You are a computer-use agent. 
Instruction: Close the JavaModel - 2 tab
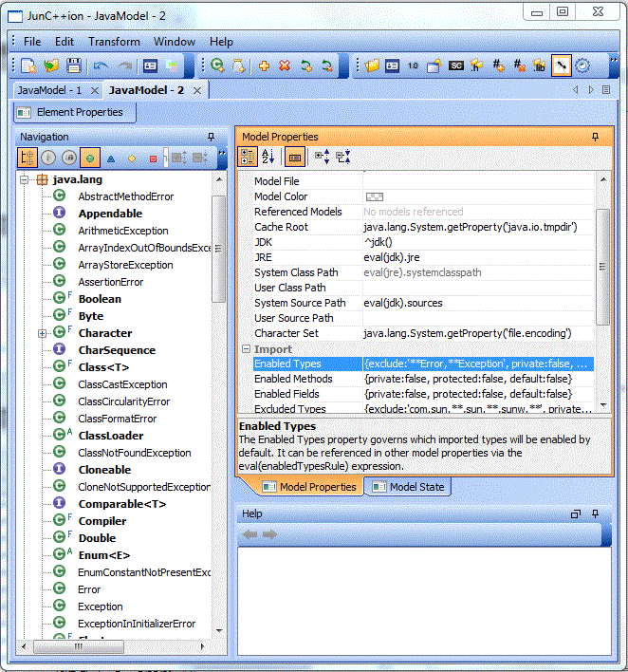[x=197, y=90]
